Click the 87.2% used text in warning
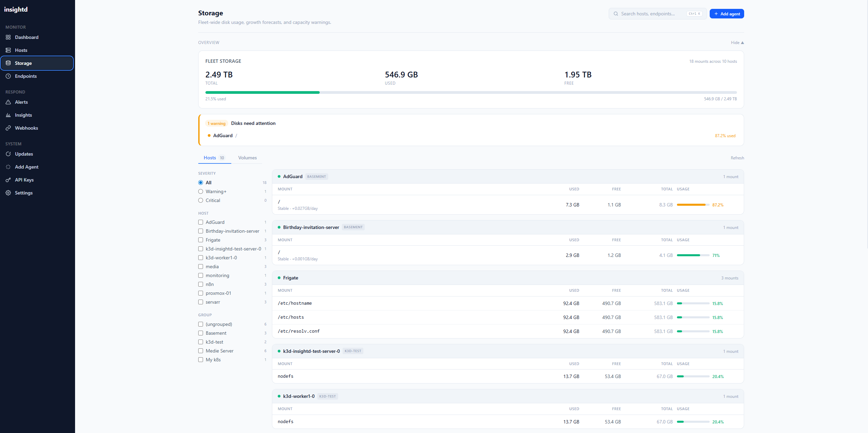Screen dimensions: 868x433 (x=725, y=136)
